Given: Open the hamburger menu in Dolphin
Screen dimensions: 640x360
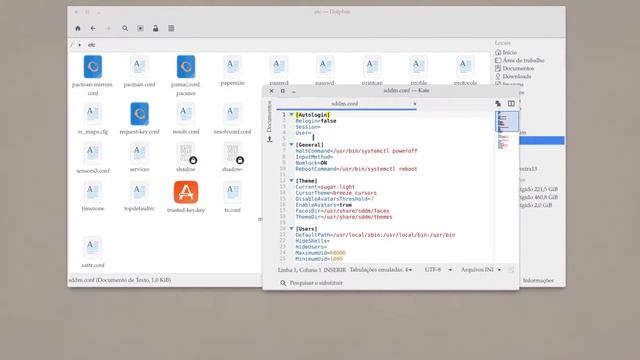Looking at the screenshot, I should pyautogui.click(x=171, y=28).
